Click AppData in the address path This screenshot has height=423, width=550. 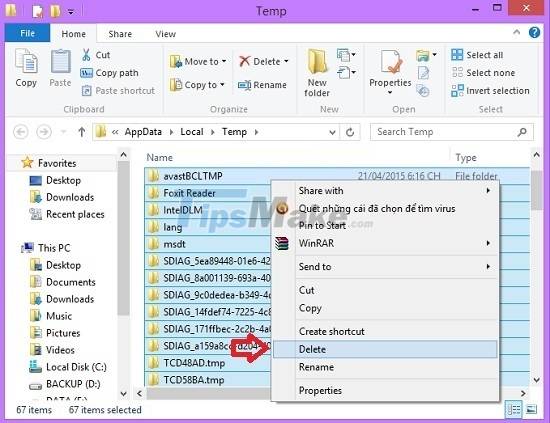pyautogui.click(x=143, y=132)
